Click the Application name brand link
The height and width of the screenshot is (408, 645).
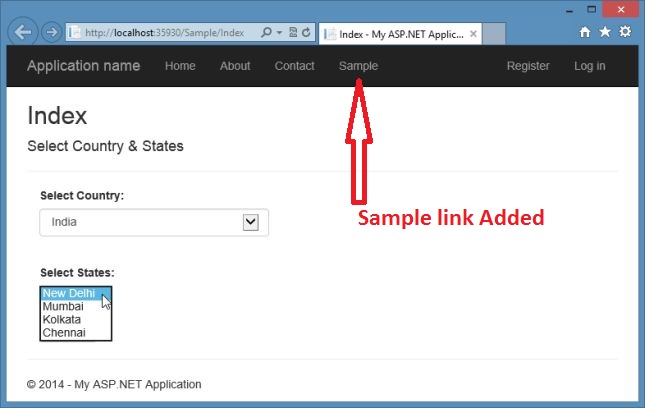click(x=84, y=66)
